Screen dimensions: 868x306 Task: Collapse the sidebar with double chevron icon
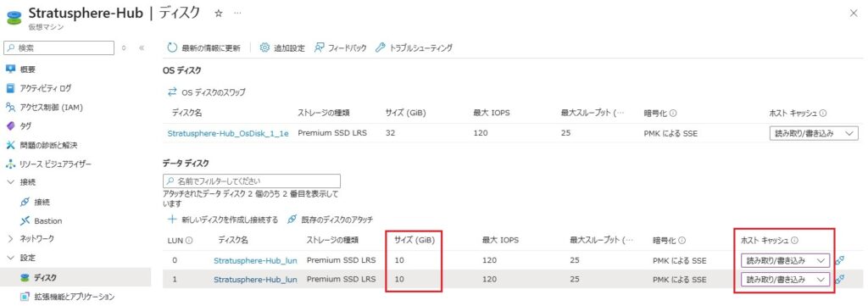pos(142,48)
